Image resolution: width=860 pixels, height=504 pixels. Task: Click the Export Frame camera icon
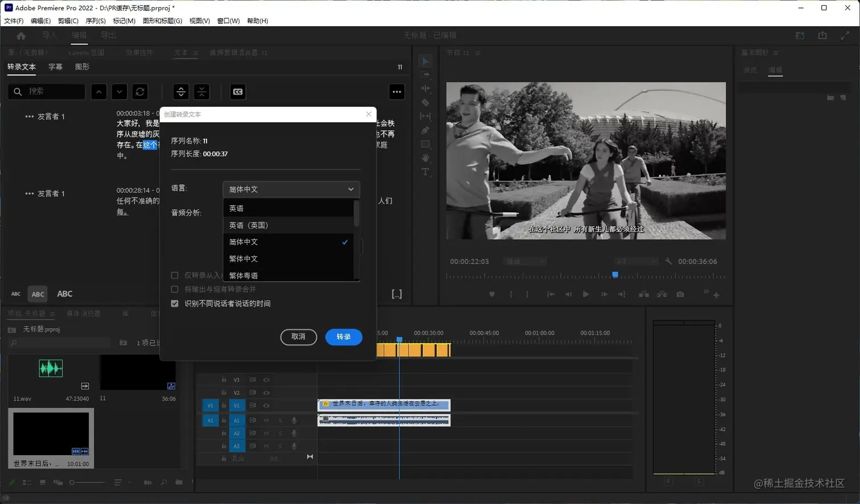tap(680, 294)
